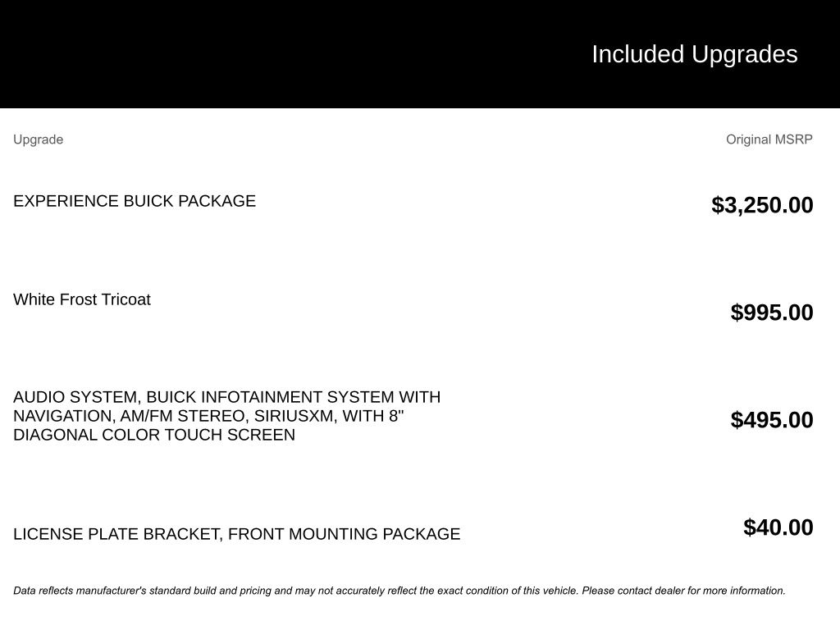The height and width of the screenshot is (630, 840).
Task: Click the word BUICK in the package name
Action: tap(148, 201)
